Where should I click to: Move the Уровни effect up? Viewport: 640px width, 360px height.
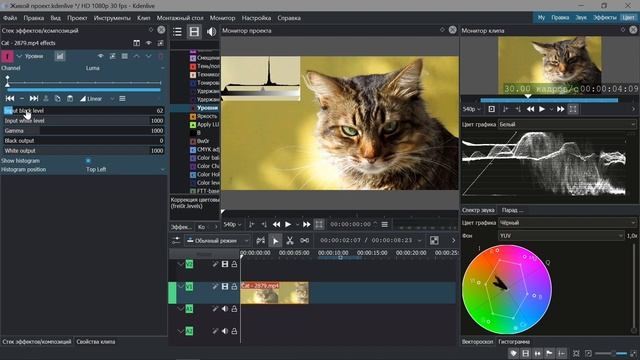(x=136, y=56)
